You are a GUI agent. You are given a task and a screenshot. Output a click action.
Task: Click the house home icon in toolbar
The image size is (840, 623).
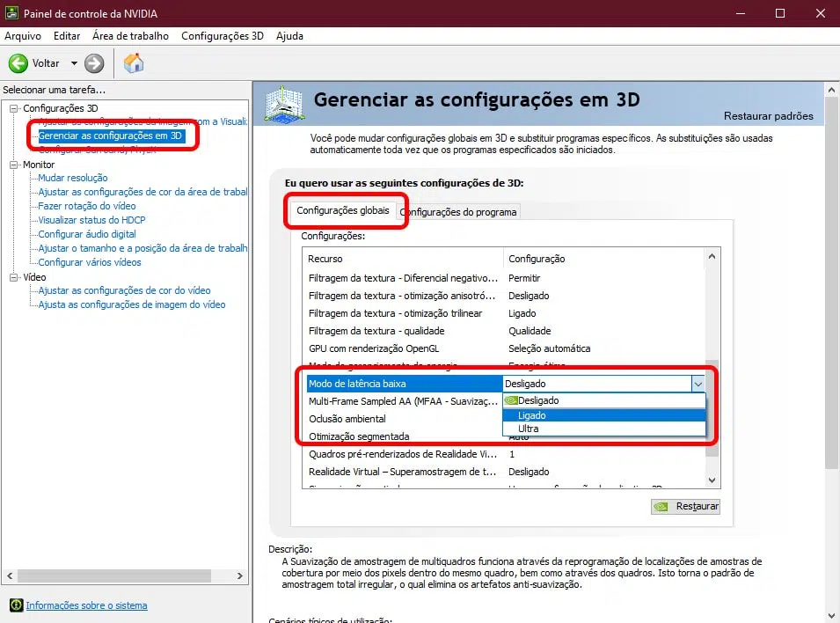(133, 62)
